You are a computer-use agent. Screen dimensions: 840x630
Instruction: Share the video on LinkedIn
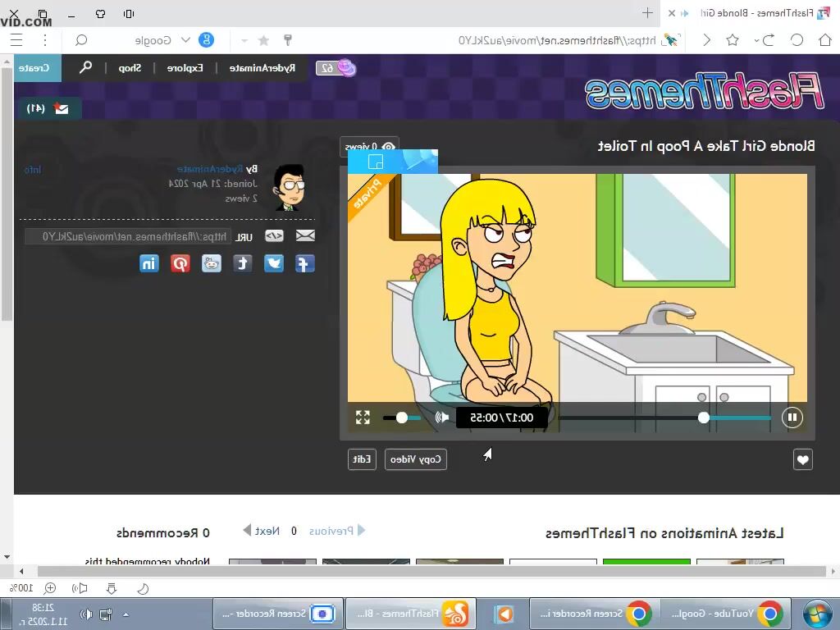(x=149, y=263)
